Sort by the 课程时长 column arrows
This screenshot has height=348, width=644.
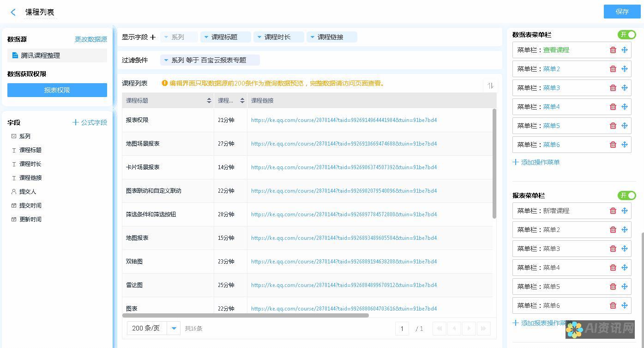[242, 101]
